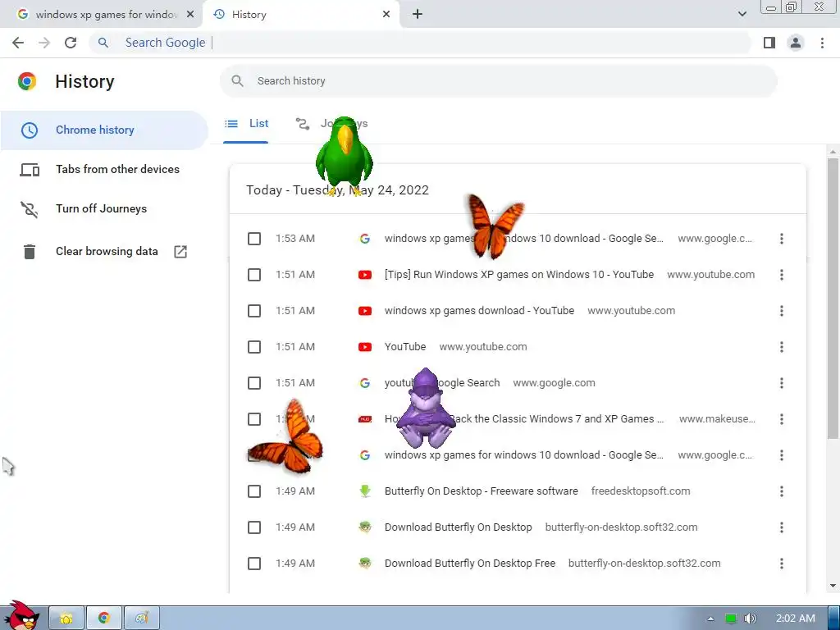Check the Butterfly On Desktop Freeware entry
The width and height of the screenshot is (840, 630).
(x=254, y=491)
